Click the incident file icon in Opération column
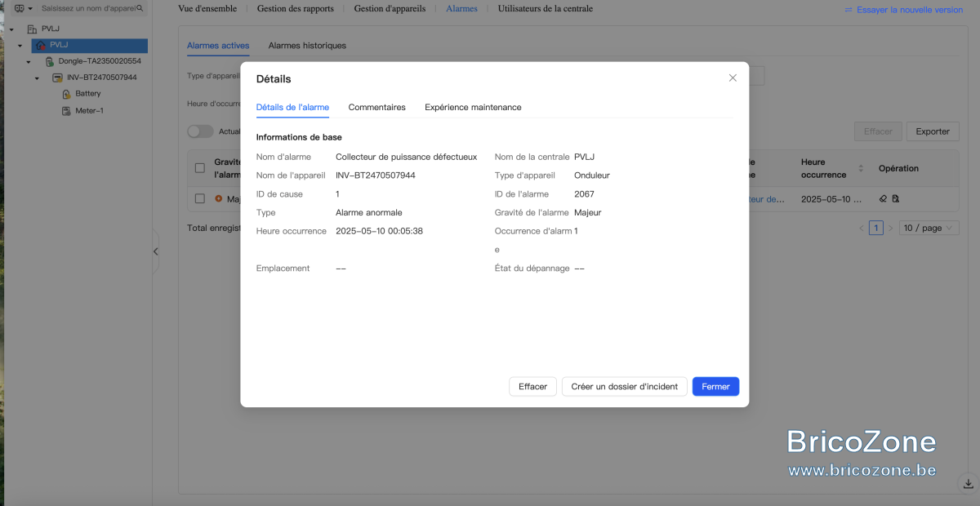The image size is (980, 506). 896,198
